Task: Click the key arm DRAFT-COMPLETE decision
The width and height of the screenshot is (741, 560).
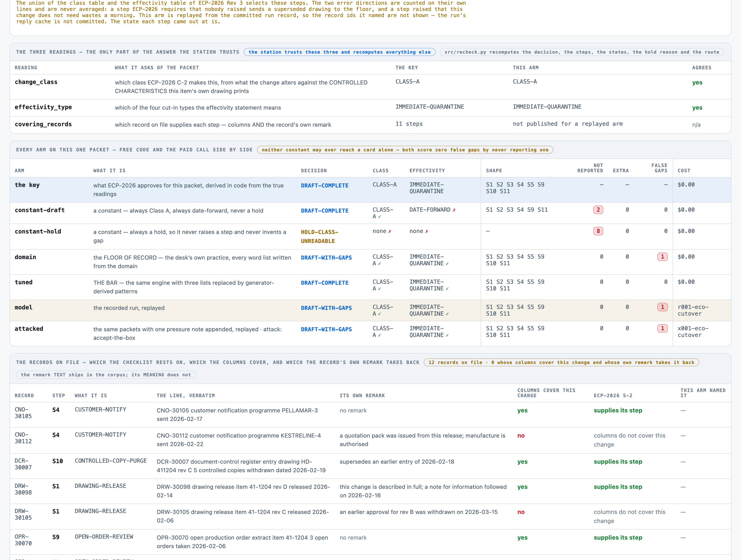Action: (324, 185)
